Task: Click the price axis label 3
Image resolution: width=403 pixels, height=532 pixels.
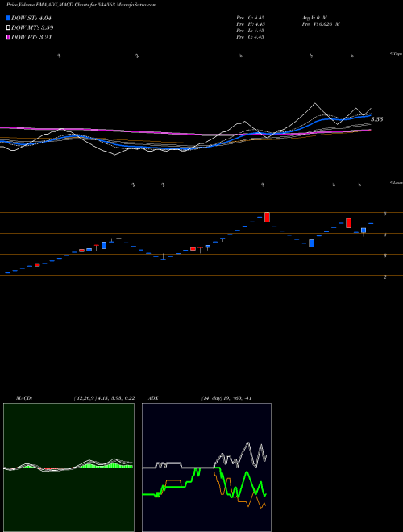Action: (x=385, y=256)
